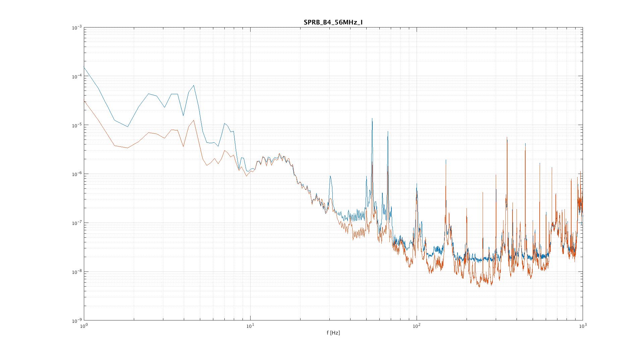The width and height of the screenshot is (644, 360).
Task: Click the 10^-8 y-axis tick label
Action: (77, 272)
